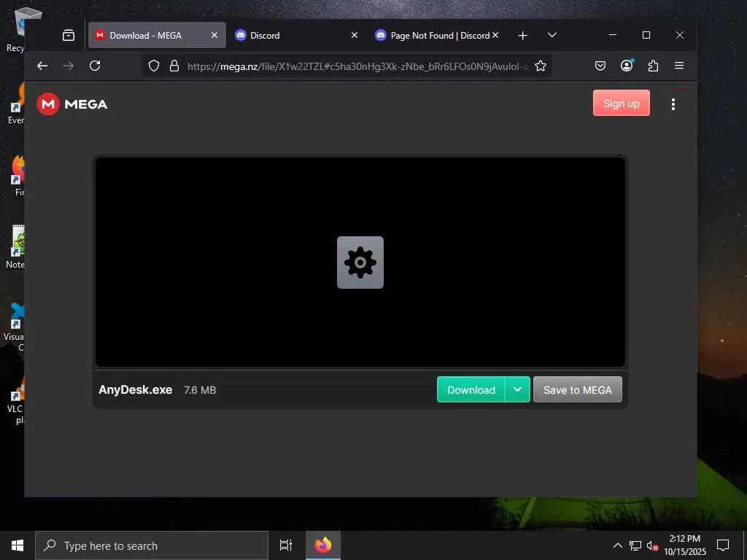The width and height of the screenshot is (747, 560).
Task: Click the mega.nz URL address bar
Action: 357,66
